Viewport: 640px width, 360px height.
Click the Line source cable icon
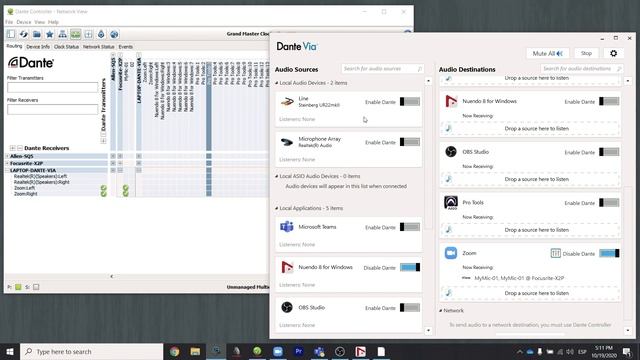tap(287, 102)
